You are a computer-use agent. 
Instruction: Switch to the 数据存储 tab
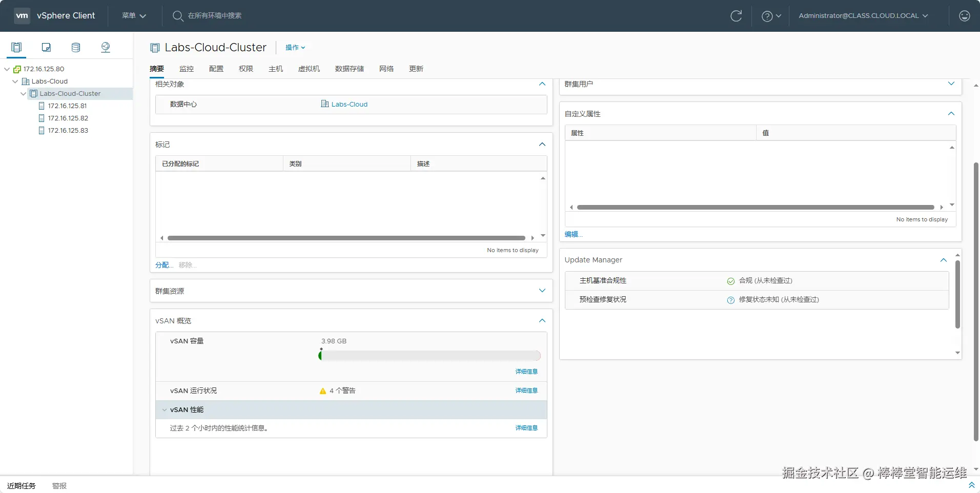350,69
